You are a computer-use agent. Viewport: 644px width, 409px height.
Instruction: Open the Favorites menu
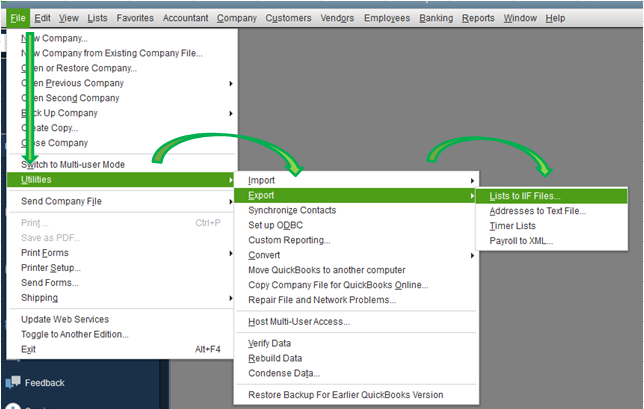(135, 18)
